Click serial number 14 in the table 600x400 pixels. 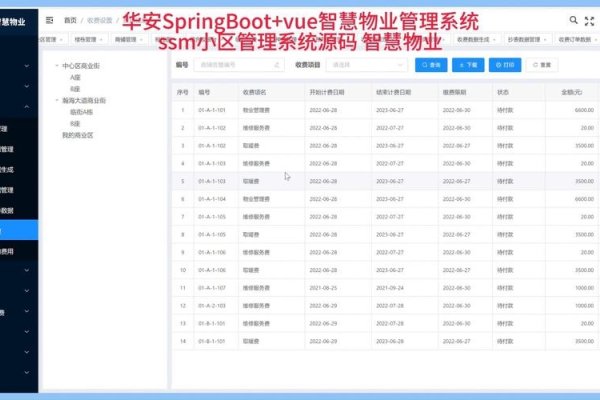(183, 341)
